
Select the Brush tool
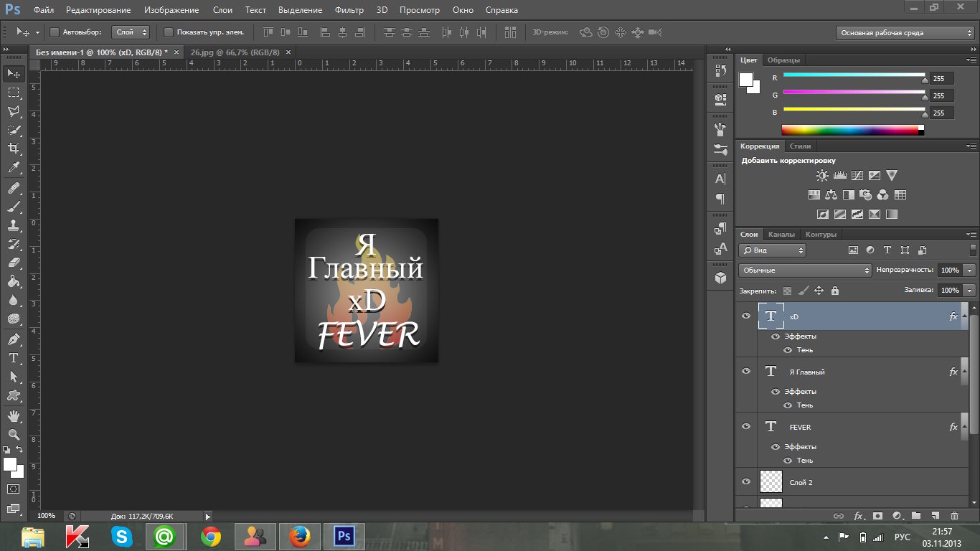14,207
